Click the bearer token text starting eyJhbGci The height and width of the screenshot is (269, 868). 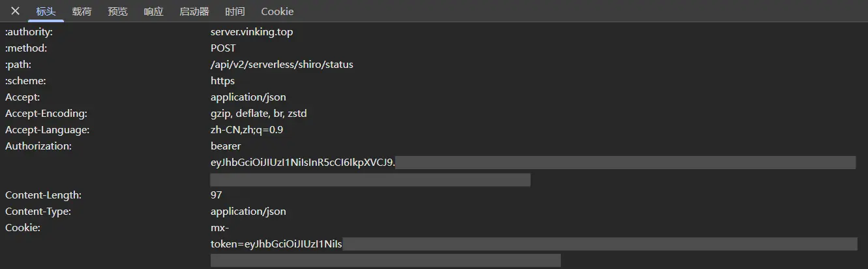tap(303, 163)
